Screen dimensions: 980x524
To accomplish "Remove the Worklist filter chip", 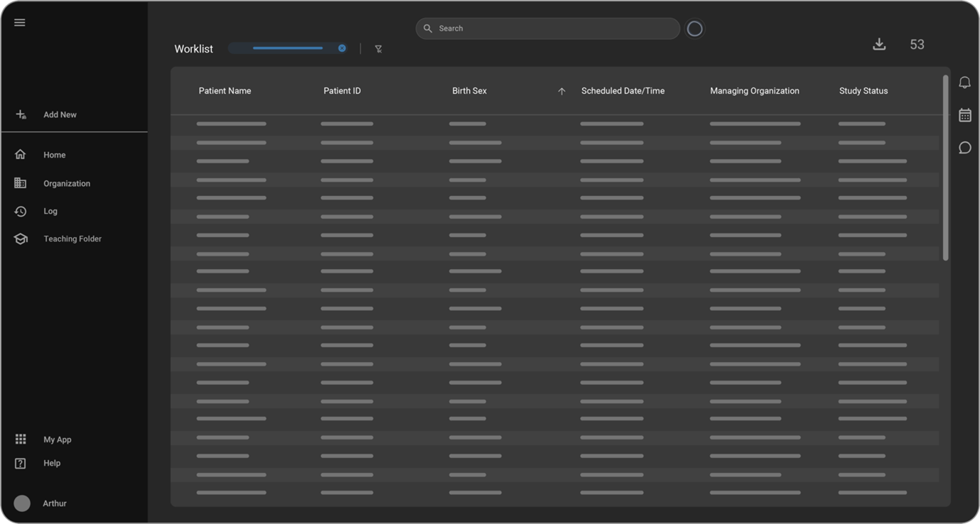I will pyautogui.click(x=342, y=48).
